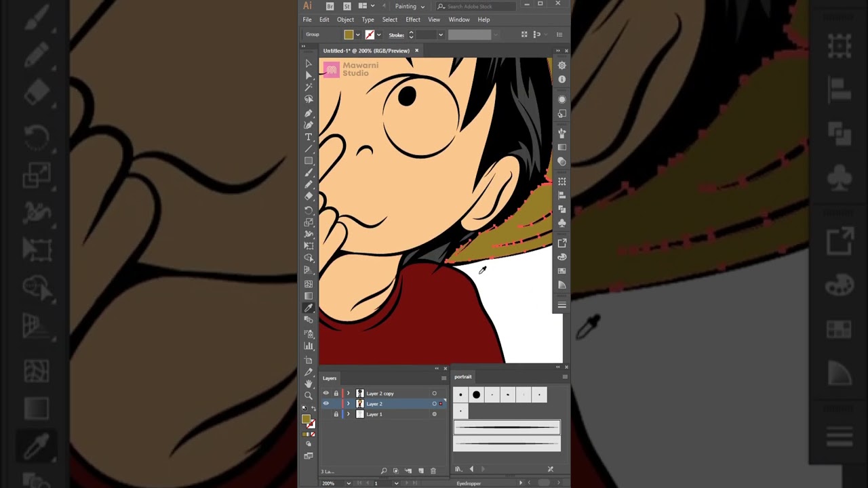Screen dimensions: 868x488
Task: Click control bar fill swatch
Action: pyautogui.click(x=349, y=35)
